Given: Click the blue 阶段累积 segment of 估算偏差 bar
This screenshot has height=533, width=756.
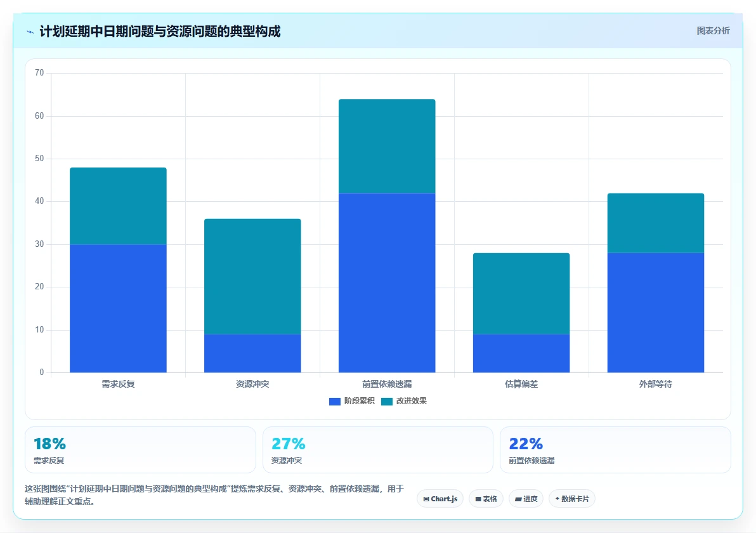Looking at the screenshot, I should 521,353.
